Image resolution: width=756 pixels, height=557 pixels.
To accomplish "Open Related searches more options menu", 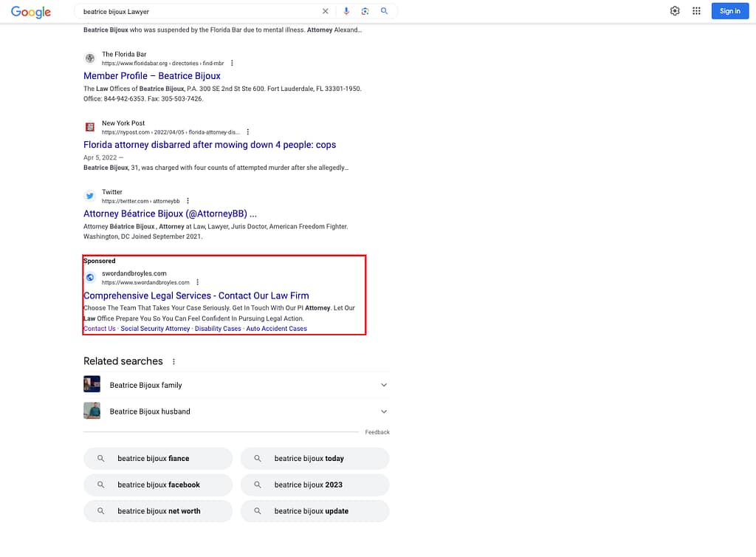I will (x=174, y=362).
